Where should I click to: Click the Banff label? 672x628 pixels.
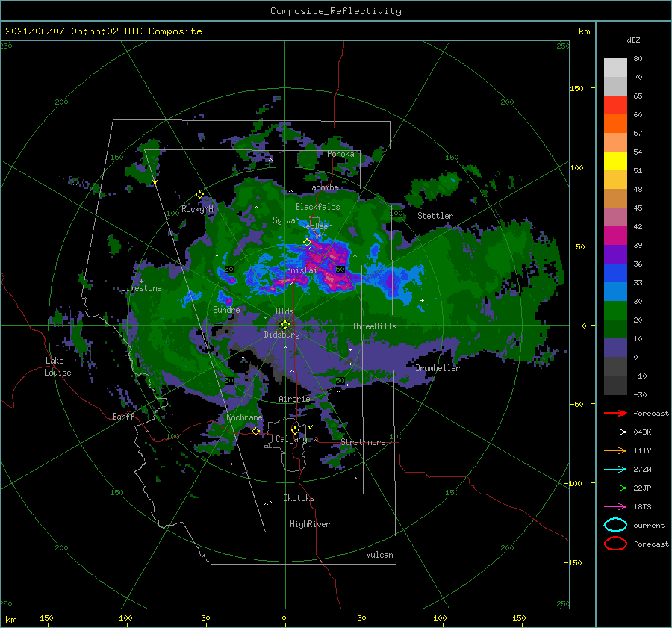[x=123, y=416]
